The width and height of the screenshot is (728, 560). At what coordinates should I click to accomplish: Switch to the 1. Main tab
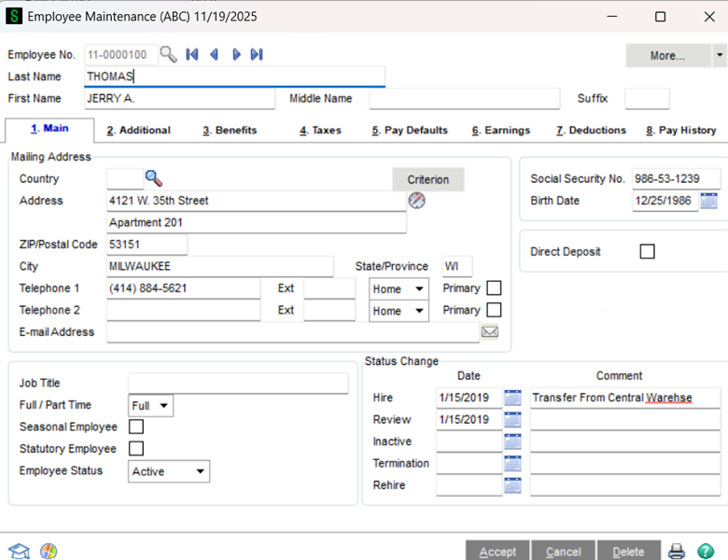49,129
